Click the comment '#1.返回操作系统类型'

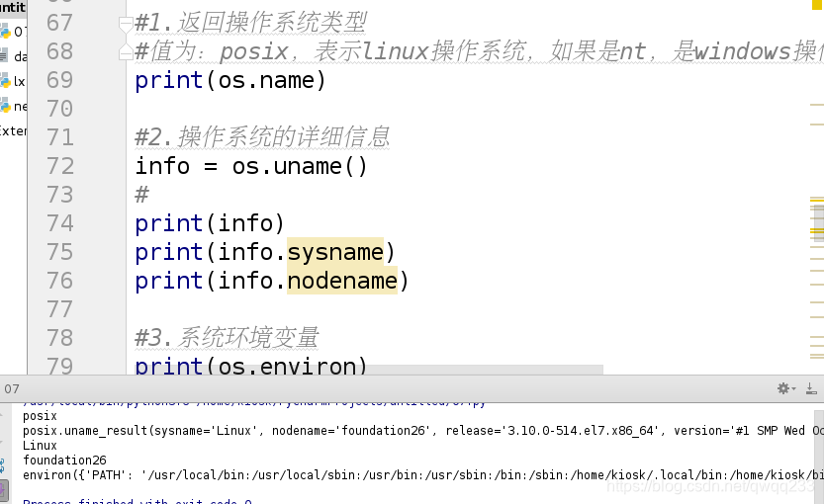point(250,23)
